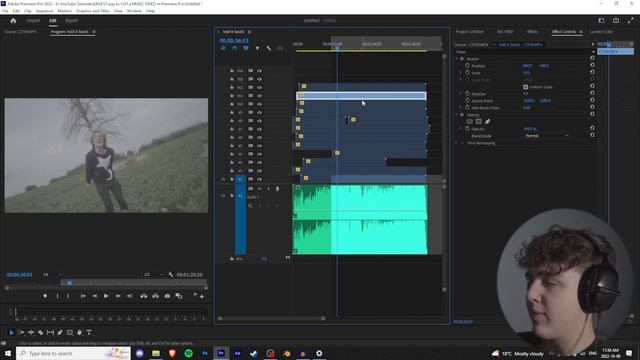Image resolution: width=640 pixels, height=360 pixels.
Task: Click Go to In button
Action: [83, 296]
